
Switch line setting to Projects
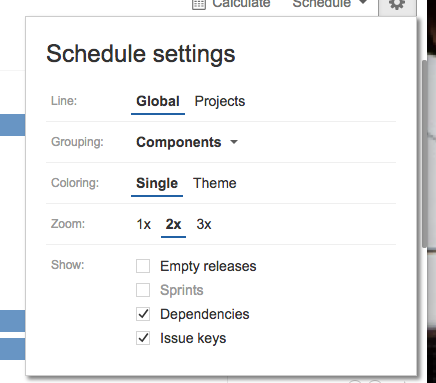(220, 101)
